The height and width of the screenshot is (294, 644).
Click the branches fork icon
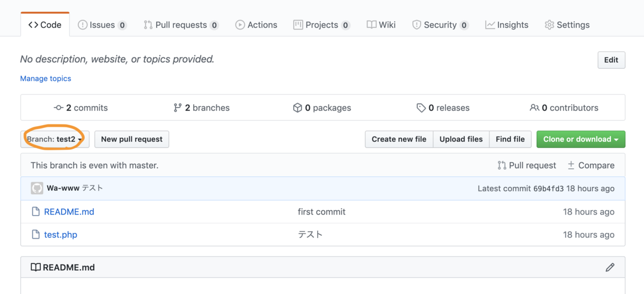tap(178, 107)
